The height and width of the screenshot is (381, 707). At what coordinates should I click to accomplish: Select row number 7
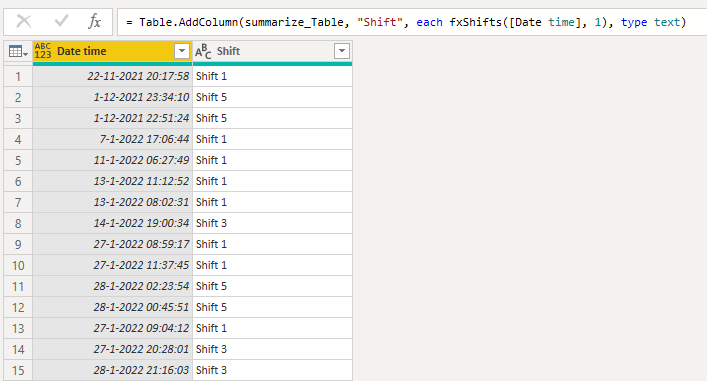(x=18, y=202)
